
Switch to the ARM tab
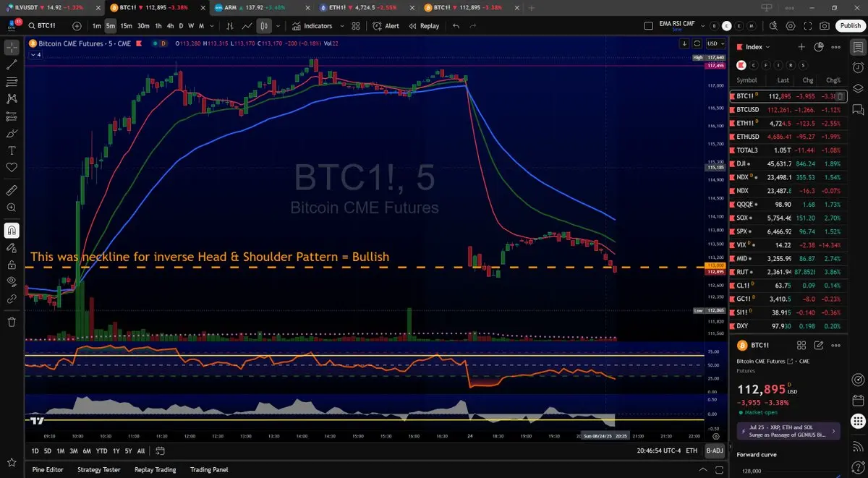coord(262,7)
